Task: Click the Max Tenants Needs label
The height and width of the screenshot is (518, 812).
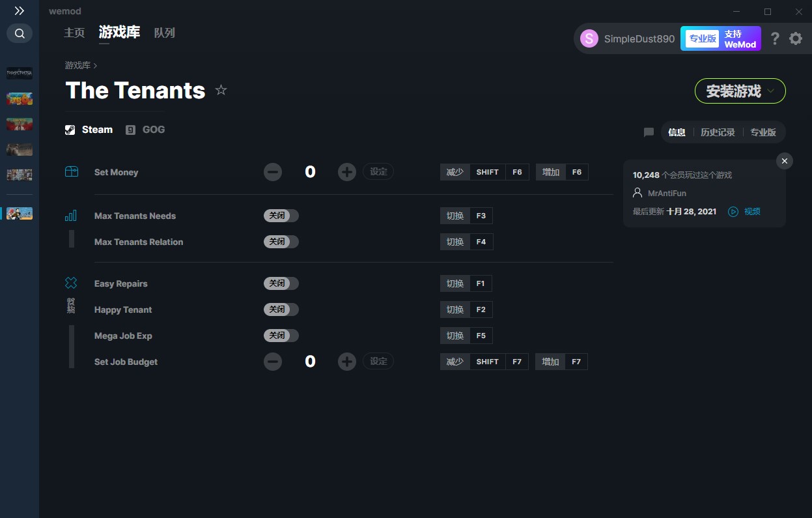Action: point(135,216)
